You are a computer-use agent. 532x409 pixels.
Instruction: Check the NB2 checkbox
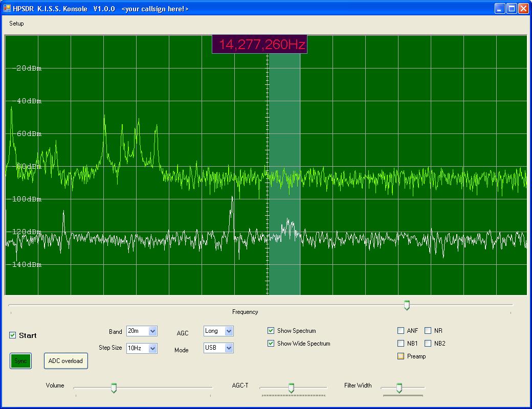coord(428,344)
